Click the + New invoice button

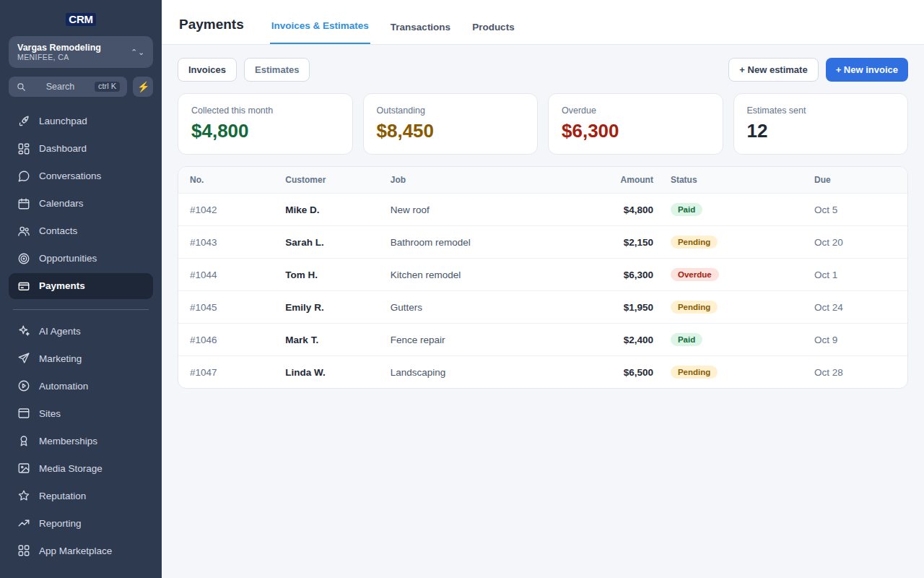coord(867,70)
